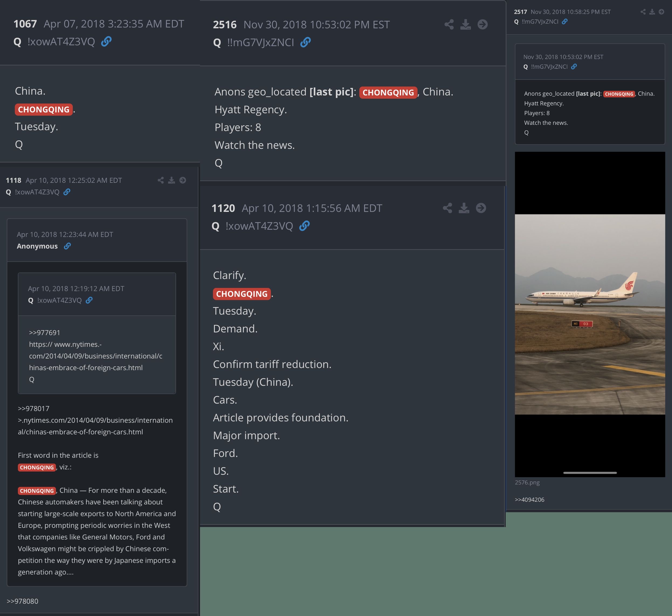
Task: Click link icon beside post 1118 tripcode
Action: (x=67, y=192)
